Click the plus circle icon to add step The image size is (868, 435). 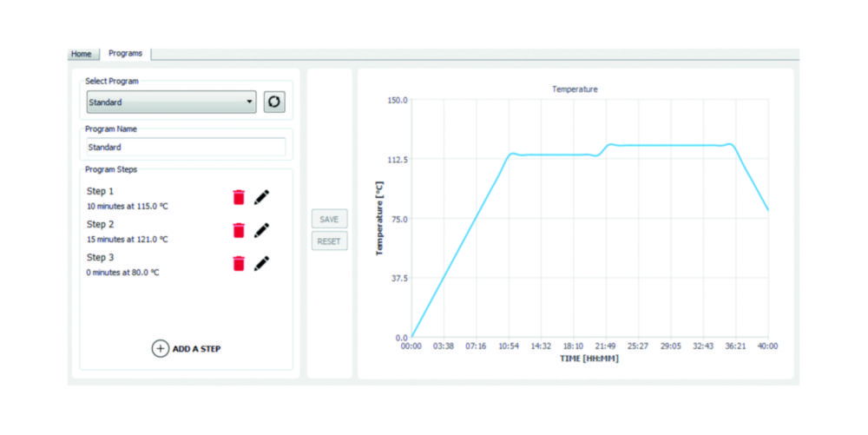(x=160, y=348)
